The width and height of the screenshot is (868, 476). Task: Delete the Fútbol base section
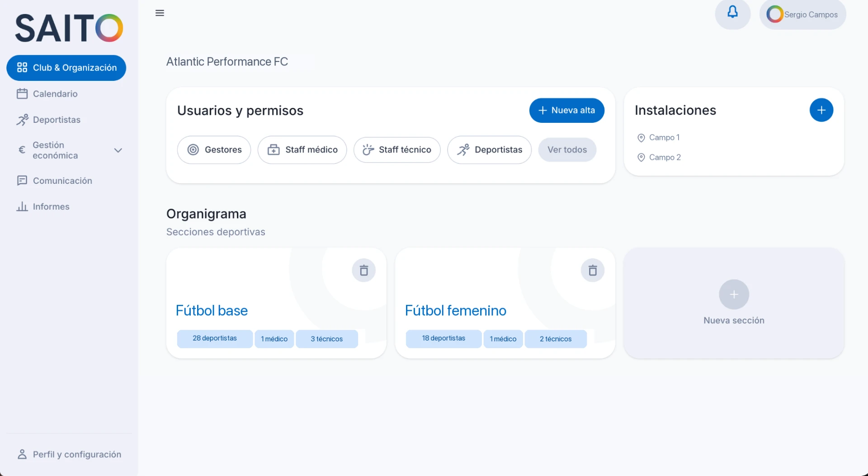coord(364,271)
